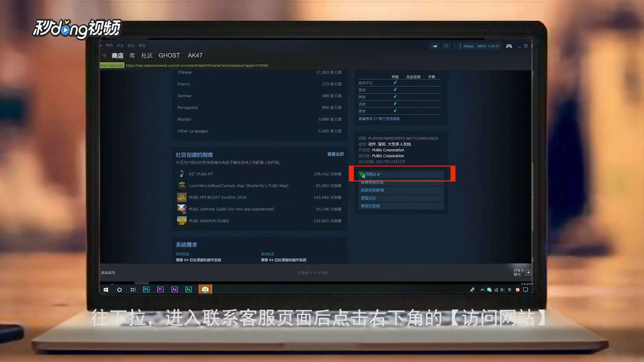The height and width of the screenshot is (362, 644).
Task: Open the GET PUBG FIT guide thumbnail
Action: click(x=182, y=174)
